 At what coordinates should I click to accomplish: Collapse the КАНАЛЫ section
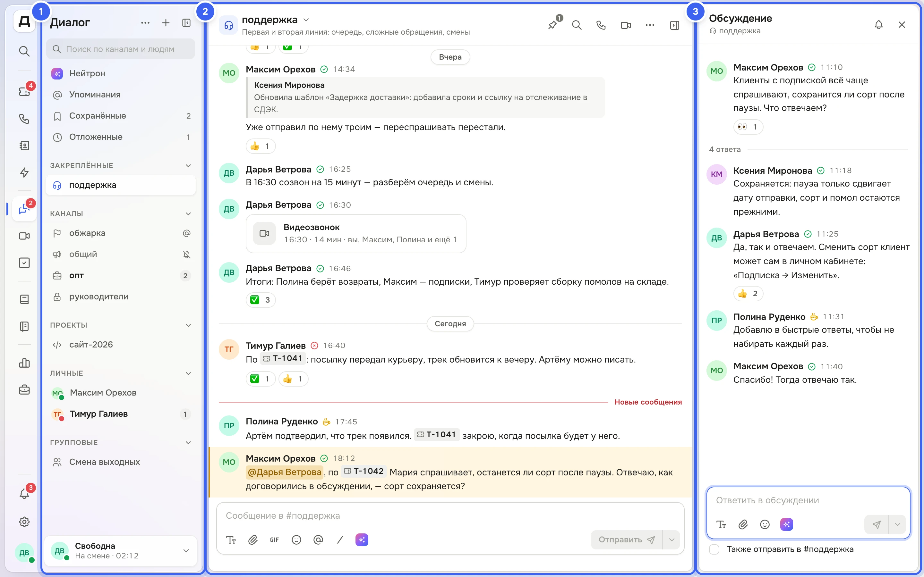click(188, 213)
